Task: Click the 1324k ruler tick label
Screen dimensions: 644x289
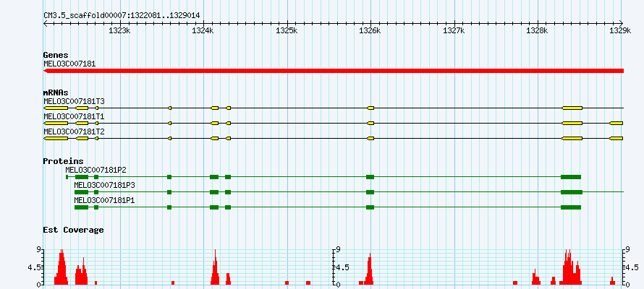Action: (x=204, y=30)
